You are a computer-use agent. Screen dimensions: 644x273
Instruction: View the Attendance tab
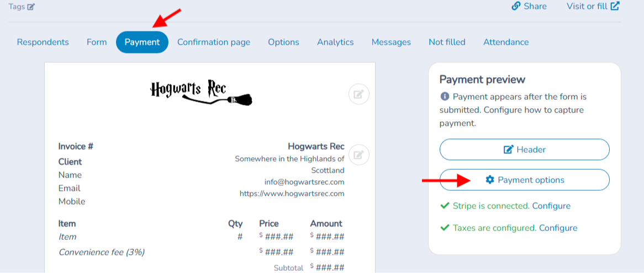coord(506,42)
